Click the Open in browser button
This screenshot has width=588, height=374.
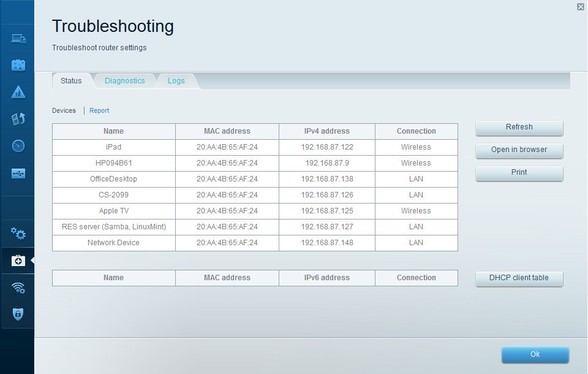click(519, 150)
